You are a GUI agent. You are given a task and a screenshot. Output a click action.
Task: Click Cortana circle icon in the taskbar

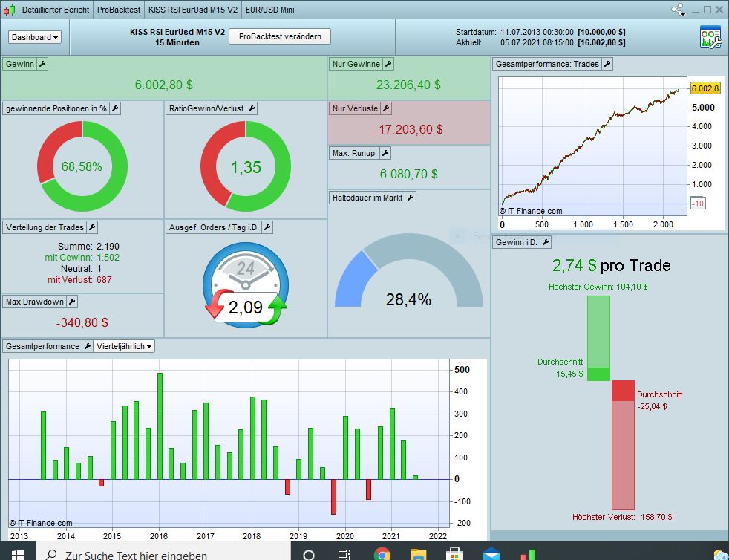pos(308,554)
